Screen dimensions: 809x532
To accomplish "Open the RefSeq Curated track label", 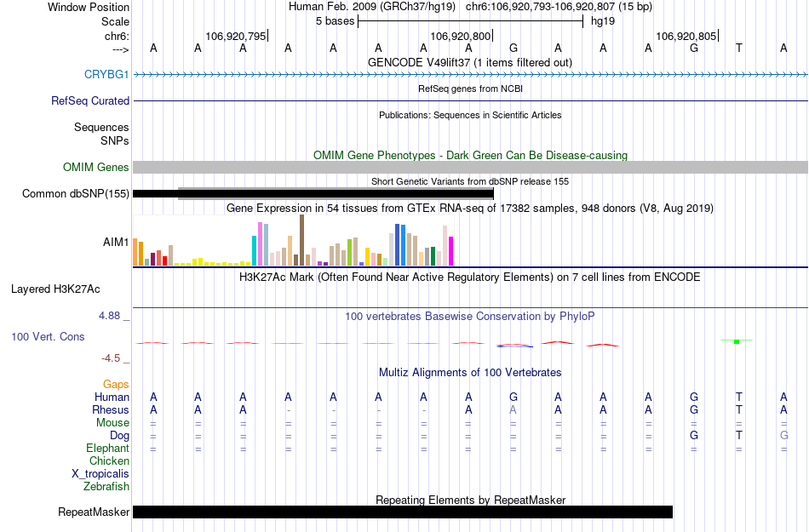I will click(90, 101).
